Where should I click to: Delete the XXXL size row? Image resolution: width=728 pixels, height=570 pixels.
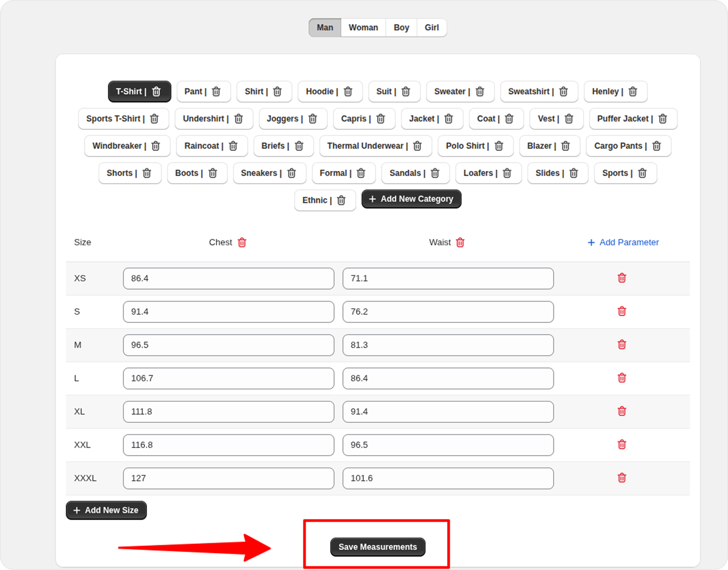coord(622,478)
